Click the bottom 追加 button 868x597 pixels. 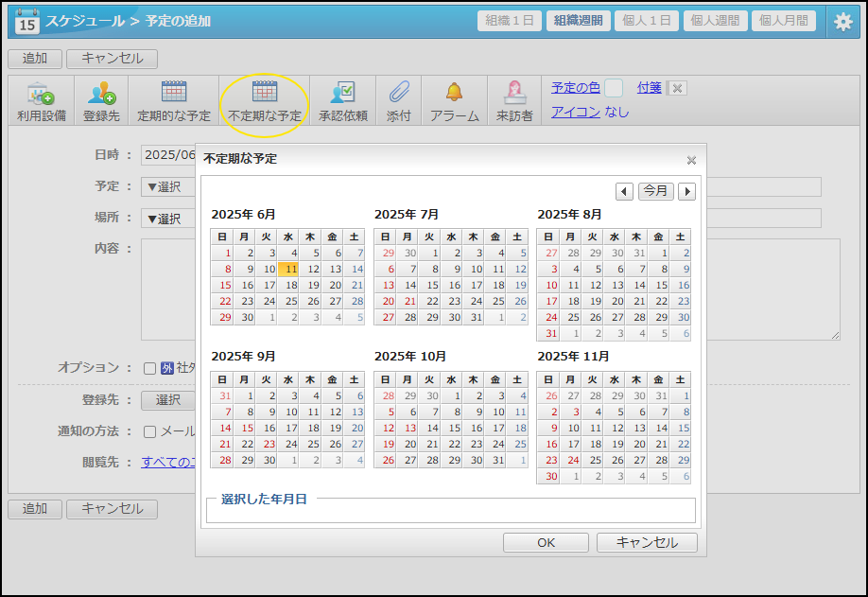(x=35, y=509)
